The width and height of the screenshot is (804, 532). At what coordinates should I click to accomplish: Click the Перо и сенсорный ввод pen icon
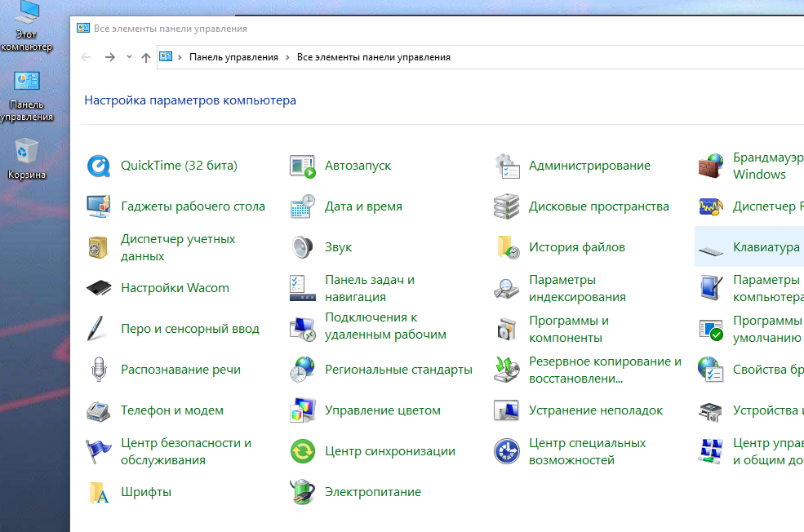[96, 329]
